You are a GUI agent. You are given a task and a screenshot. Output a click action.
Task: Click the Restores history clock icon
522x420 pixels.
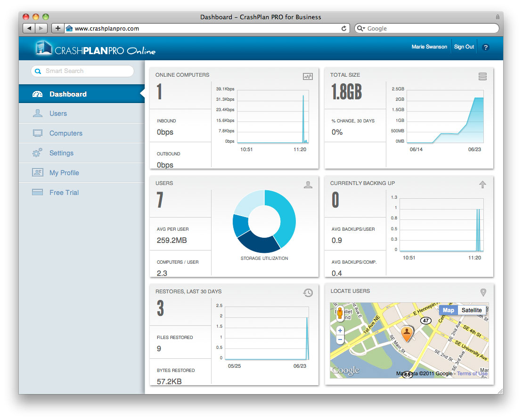point(308,293)
